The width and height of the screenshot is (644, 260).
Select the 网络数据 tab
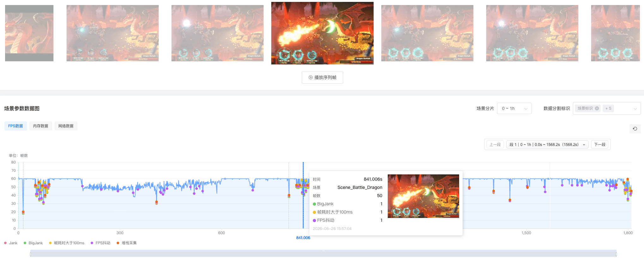click(66, 126)
